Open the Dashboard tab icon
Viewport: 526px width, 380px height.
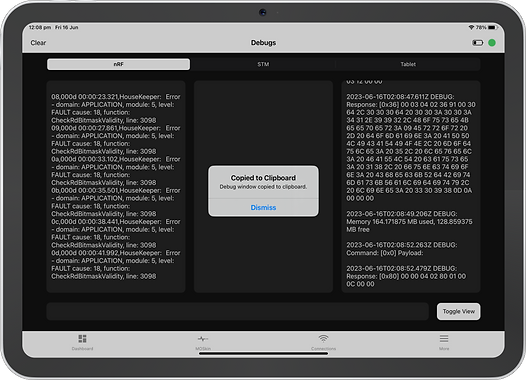click(x=82, y=342)
